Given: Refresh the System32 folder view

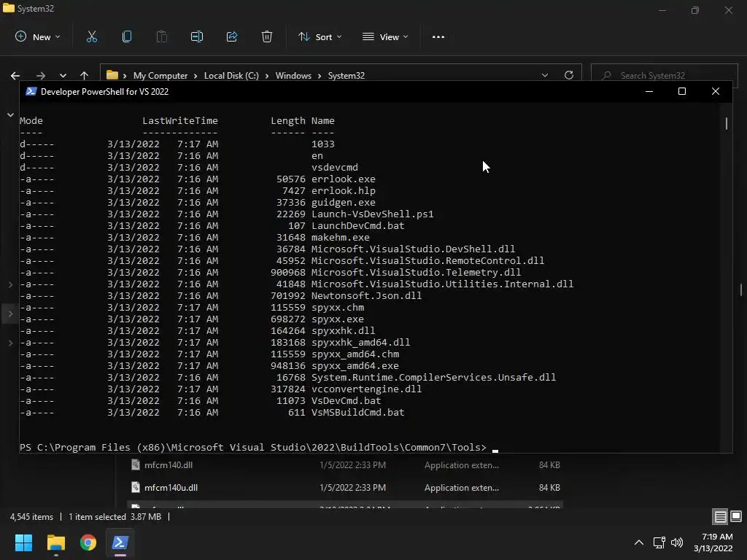Looking at the screenshot, I should pyautogui.click(x=569, y=75).
